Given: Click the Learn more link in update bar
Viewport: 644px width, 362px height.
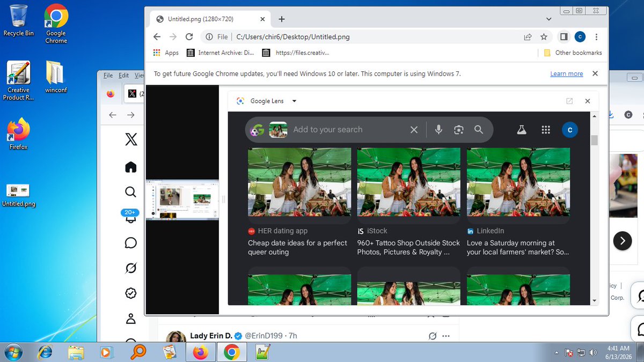Looking at the screenshot, I should point(566,74).
